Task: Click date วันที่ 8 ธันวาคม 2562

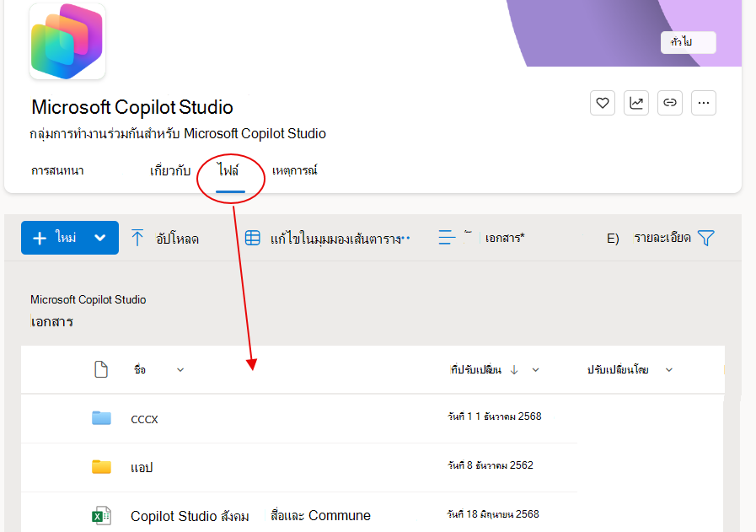Action: [x=491, y=465]
